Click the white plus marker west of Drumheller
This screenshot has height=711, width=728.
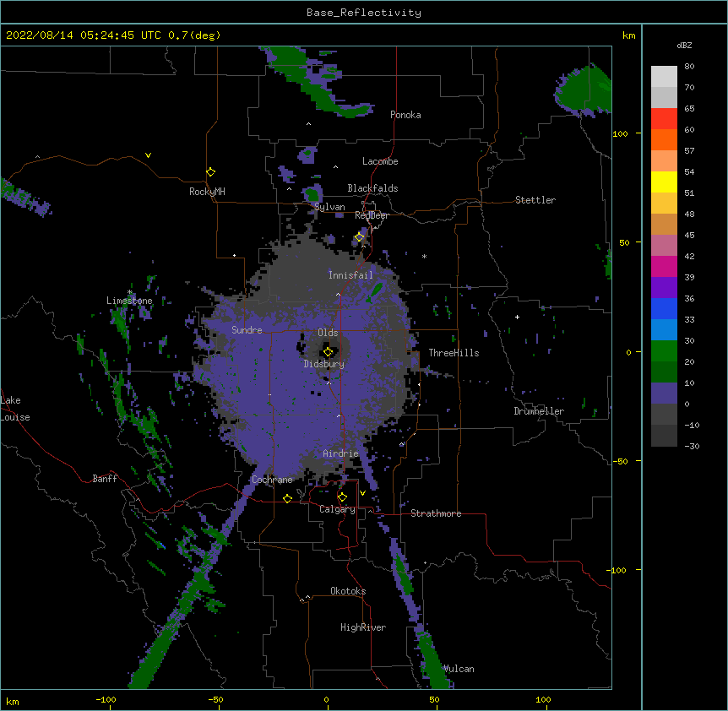pos(517,317)
